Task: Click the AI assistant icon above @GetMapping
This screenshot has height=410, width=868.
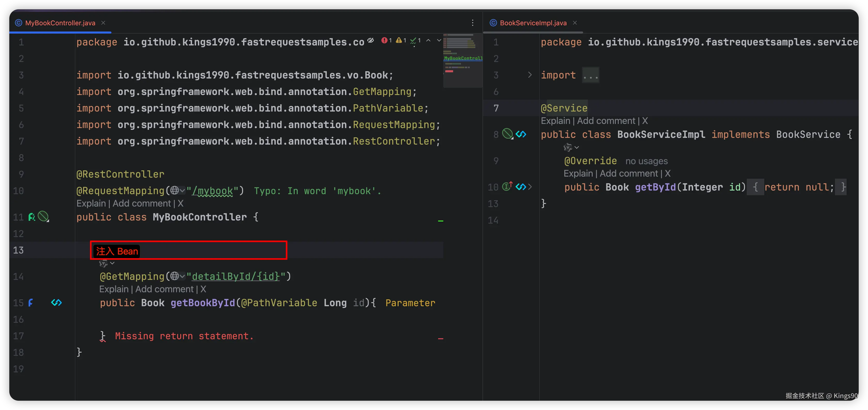Action: [104, 263]
